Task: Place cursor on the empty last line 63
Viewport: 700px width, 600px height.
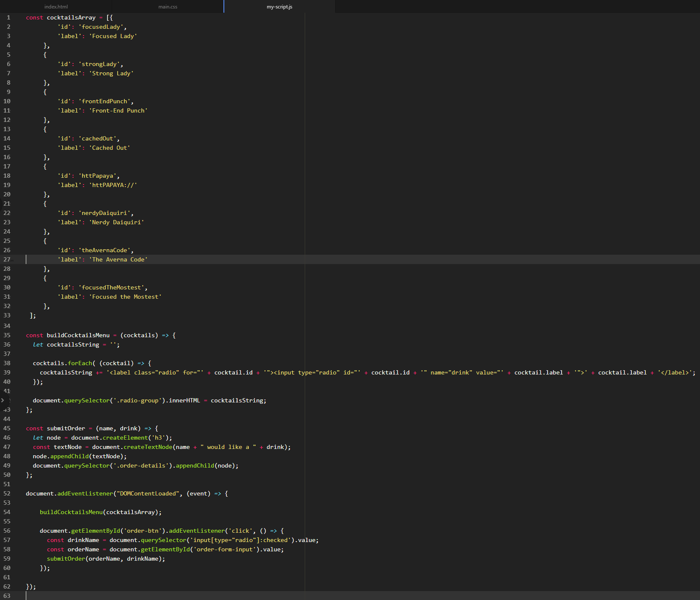Action: pos(85,596)
